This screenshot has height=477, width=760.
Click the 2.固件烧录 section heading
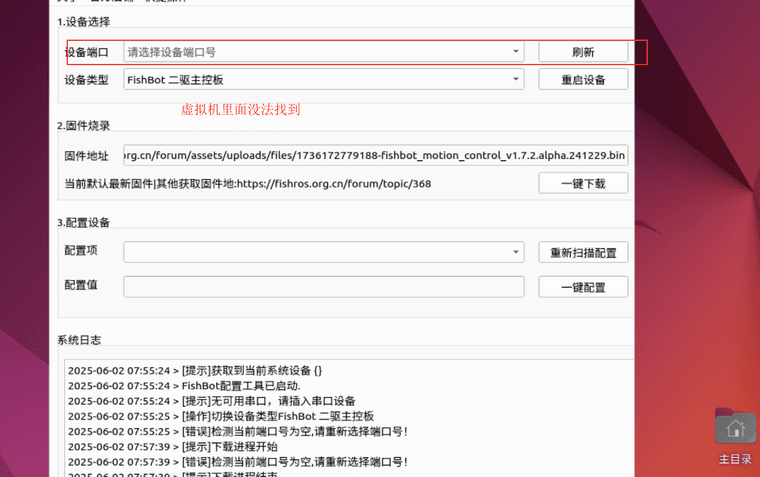tap(83, 126)
